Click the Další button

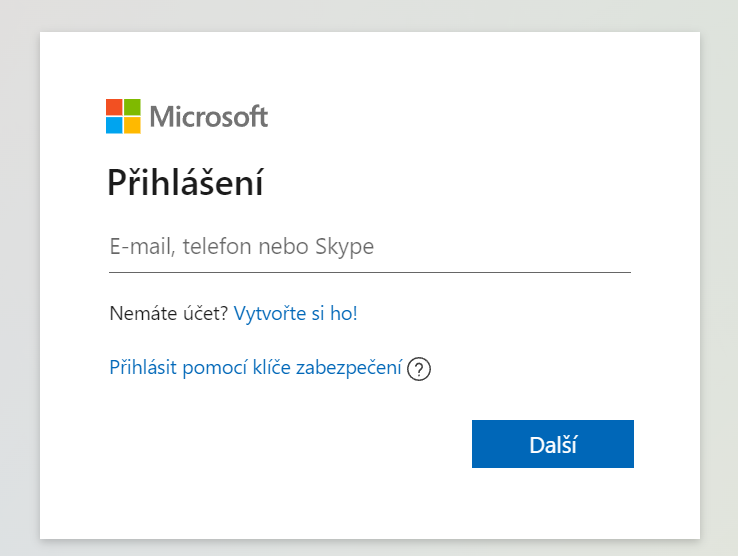pyautogui.click(x=553, y=444)
